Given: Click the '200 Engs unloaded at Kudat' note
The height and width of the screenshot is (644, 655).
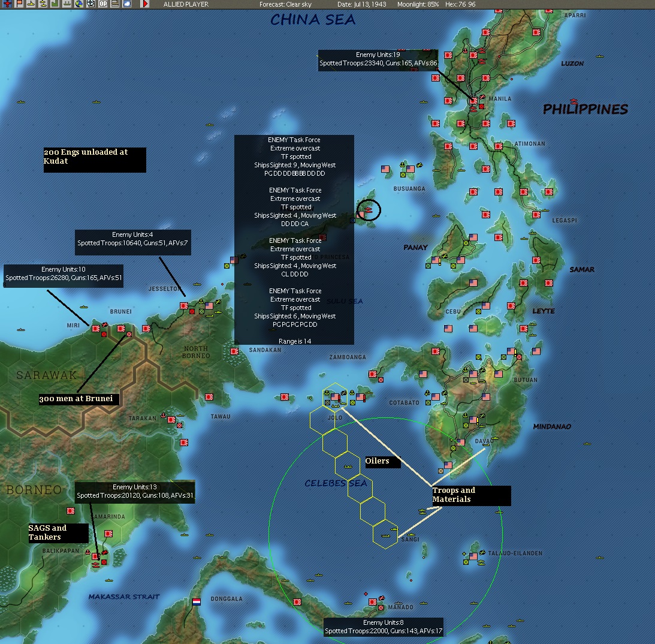Looking at the screenshot, I should click(95, 160).
